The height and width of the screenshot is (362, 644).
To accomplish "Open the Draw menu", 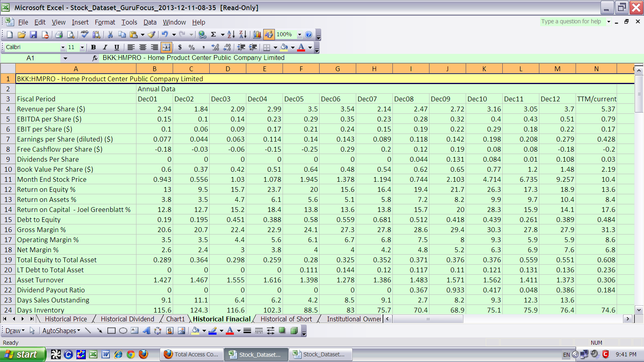I will (15, 331).
